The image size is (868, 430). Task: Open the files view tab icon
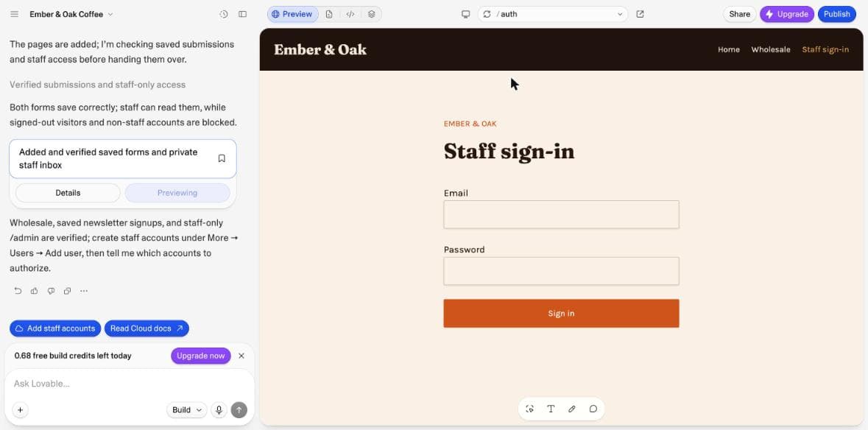point(329,15)
